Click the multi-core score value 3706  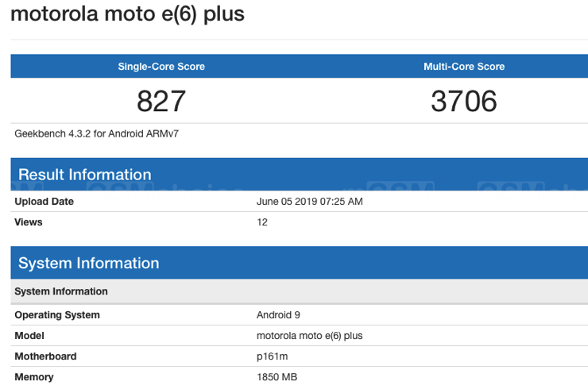464,102
